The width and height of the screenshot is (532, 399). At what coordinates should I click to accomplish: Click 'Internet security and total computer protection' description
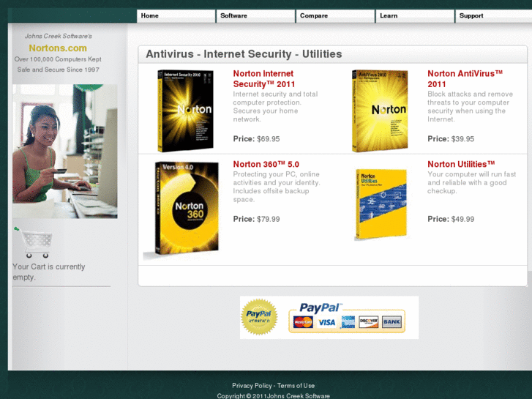pyautogui.click(x=275, y=107)
